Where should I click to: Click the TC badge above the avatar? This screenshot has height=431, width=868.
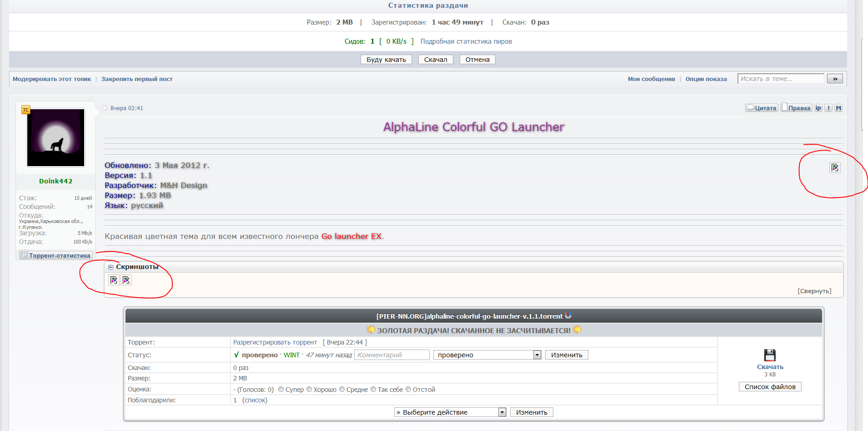[26, 110]
